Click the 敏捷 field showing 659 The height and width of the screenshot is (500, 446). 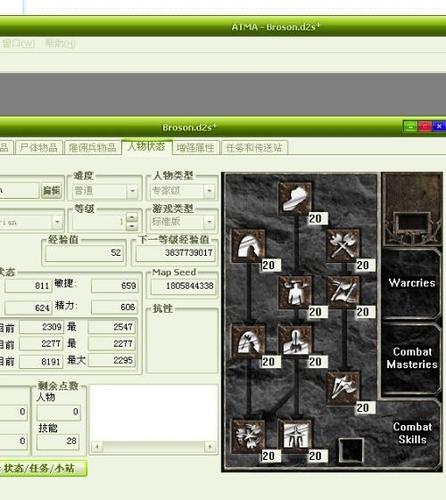[x=115, y=286]
